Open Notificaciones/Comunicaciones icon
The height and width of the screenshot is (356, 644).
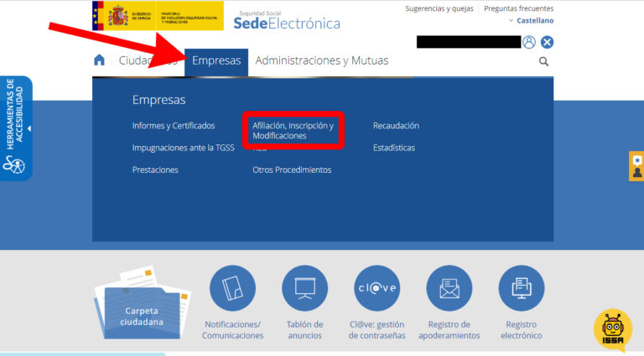tap(232, 289)
